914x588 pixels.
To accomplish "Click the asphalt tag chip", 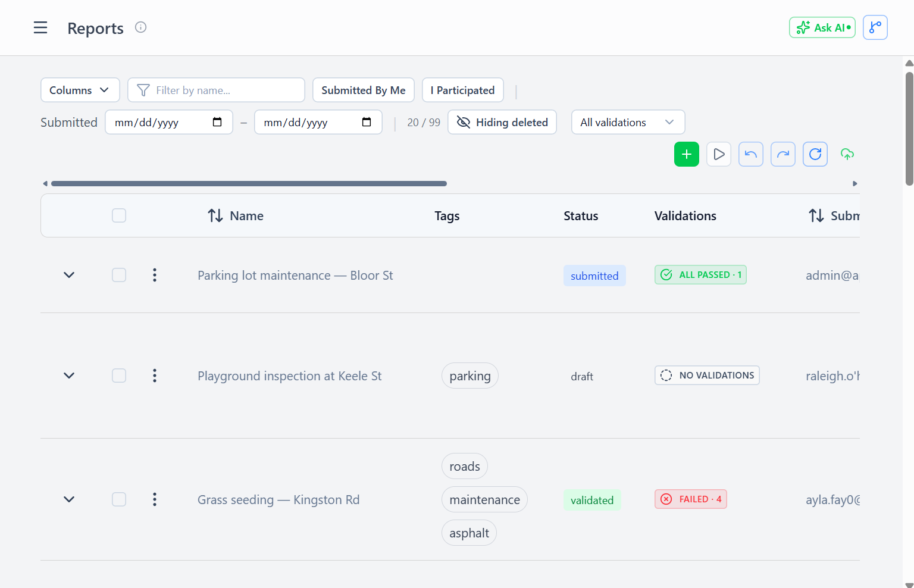I will pyautogui.click(x=469, y=533).
